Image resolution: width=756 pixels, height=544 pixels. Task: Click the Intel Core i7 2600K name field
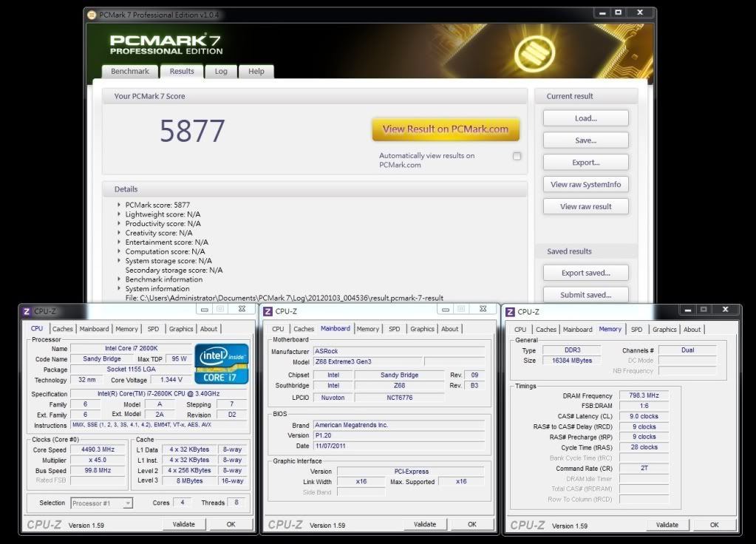(131, 348)
